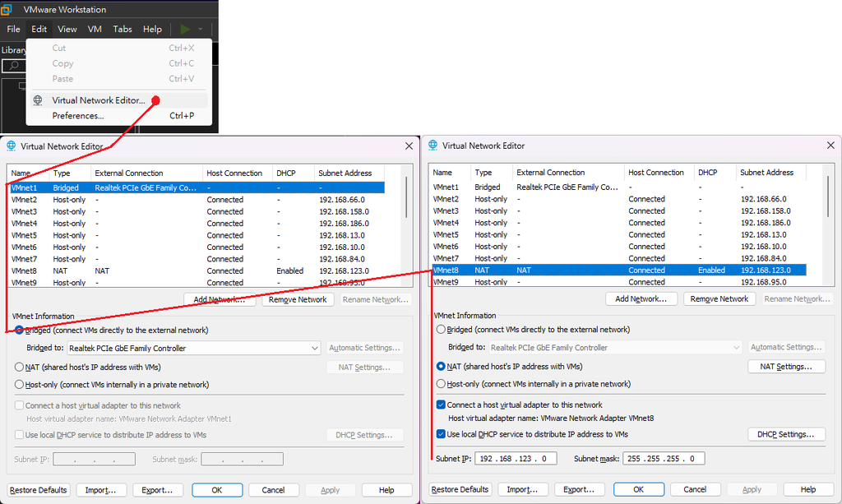The image size is (842, 504).
Task: Open Bridged to dropdown in left editor window
Action: tap(194, 349)
